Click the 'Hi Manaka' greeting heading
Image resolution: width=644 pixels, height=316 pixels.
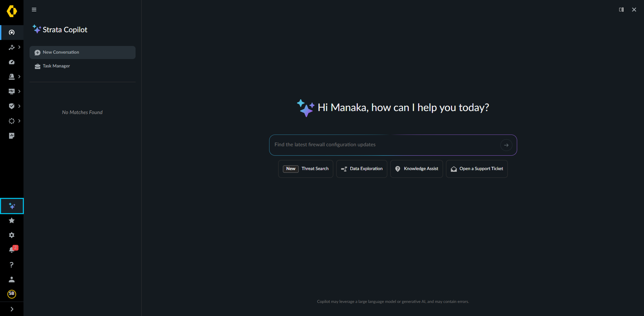(x=403, y=108)
